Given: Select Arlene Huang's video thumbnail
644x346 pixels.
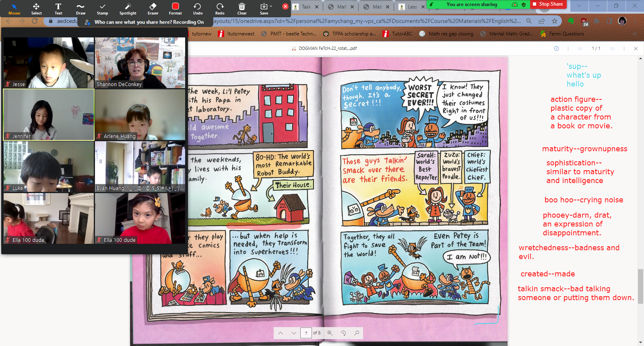Looking at the screenshot, I should [x=140, y=115].
